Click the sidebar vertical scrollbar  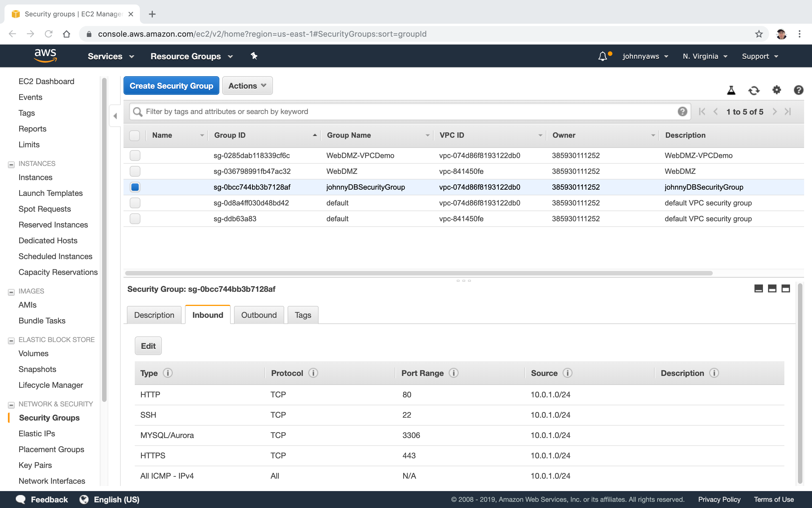coord(104,240)
